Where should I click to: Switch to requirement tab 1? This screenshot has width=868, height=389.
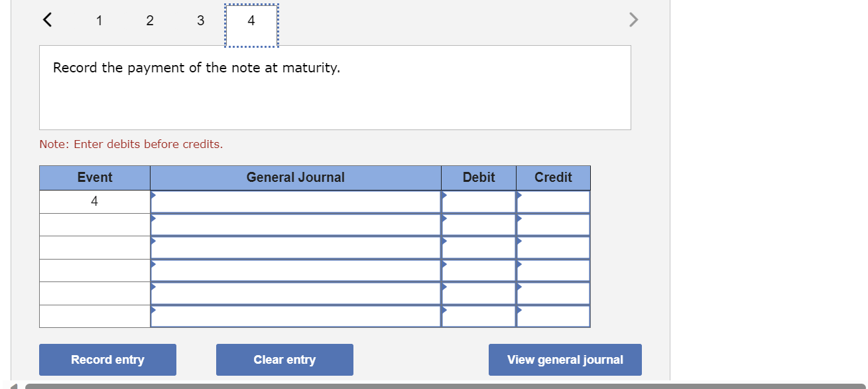[99, 21]
